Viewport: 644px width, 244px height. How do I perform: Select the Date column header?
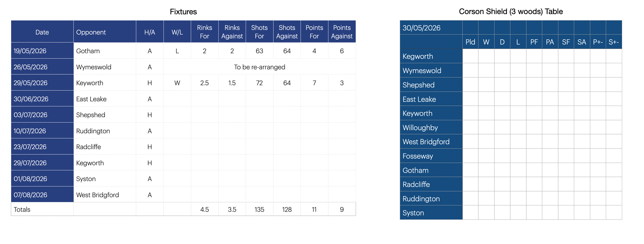(x=42, y=32)
